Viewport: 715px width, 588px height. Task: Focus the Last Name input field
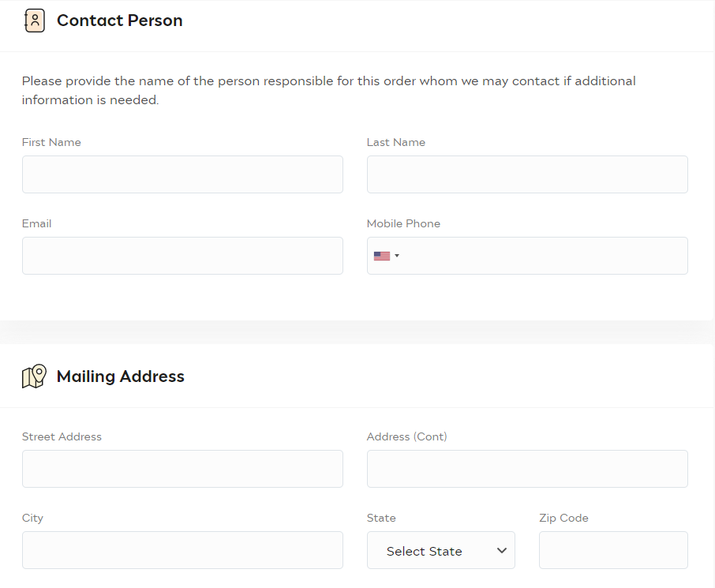point(527,174)
